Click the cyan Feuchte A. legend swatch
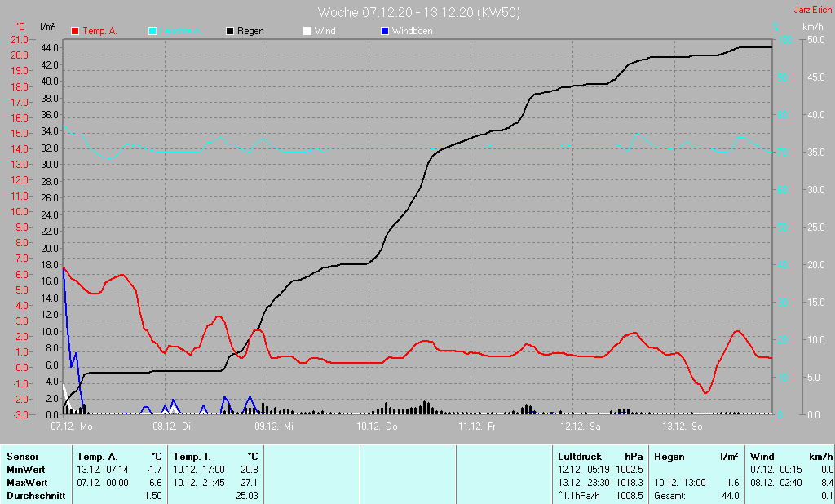 [152, 31]
